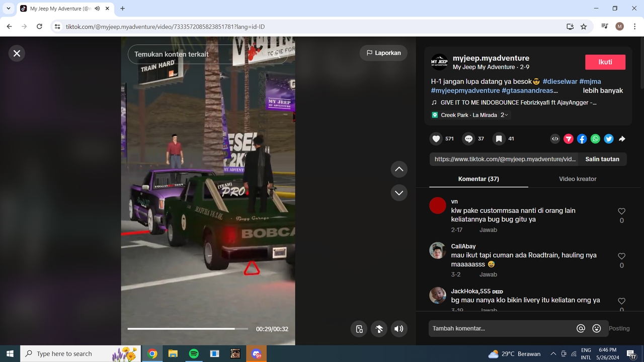
Task: Open the #dieselwar hashtag
Action: (560, 81)
